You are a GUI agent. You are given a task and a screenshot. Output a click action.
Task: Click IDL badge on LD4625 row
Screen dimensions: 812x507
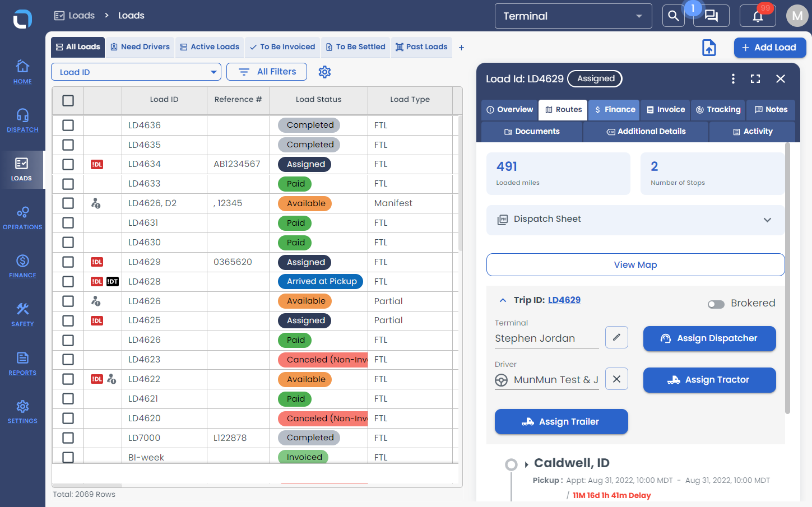coord(97,320)
